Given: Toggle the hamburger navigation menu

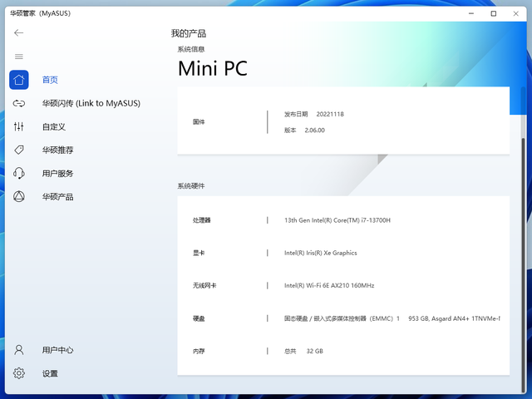Looking at the screenshot, I should [19, 57].
